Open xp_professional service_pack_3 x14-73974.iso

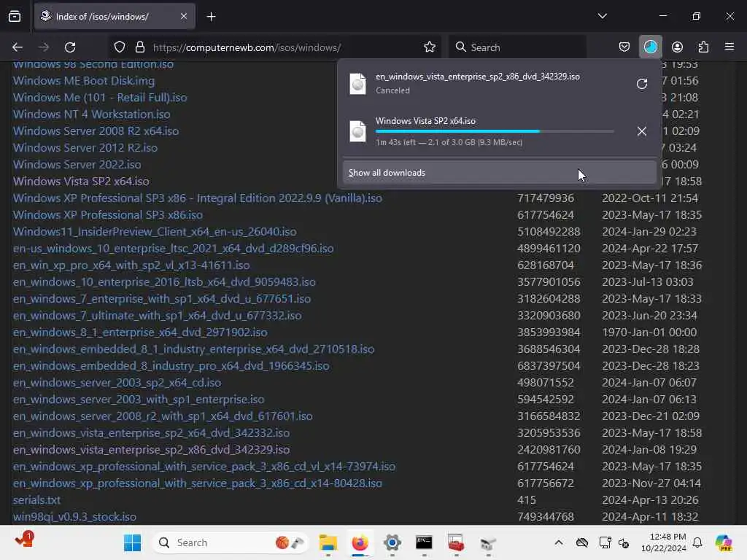pyautogui.click(x=204, y=467)
